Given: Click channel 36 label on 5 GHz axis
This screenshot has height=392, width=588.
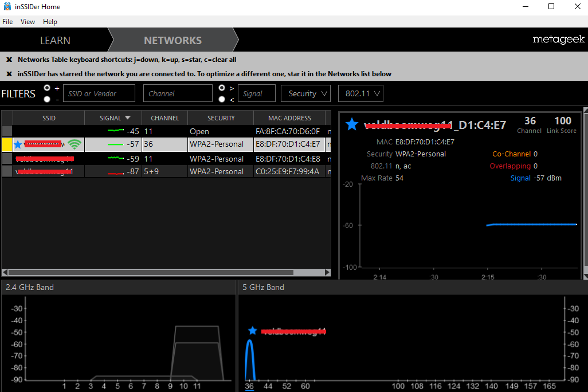Looking at the screenshot, I should (249, 386).
